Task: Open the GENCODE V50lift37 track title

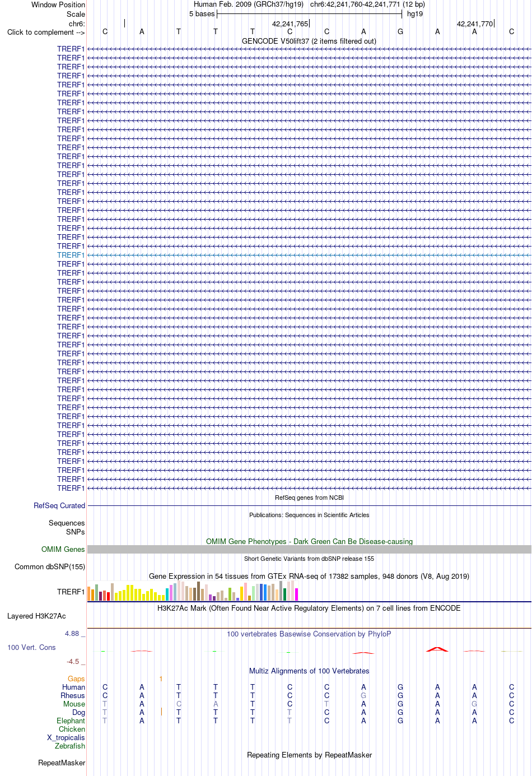Action: pos(309,41)
